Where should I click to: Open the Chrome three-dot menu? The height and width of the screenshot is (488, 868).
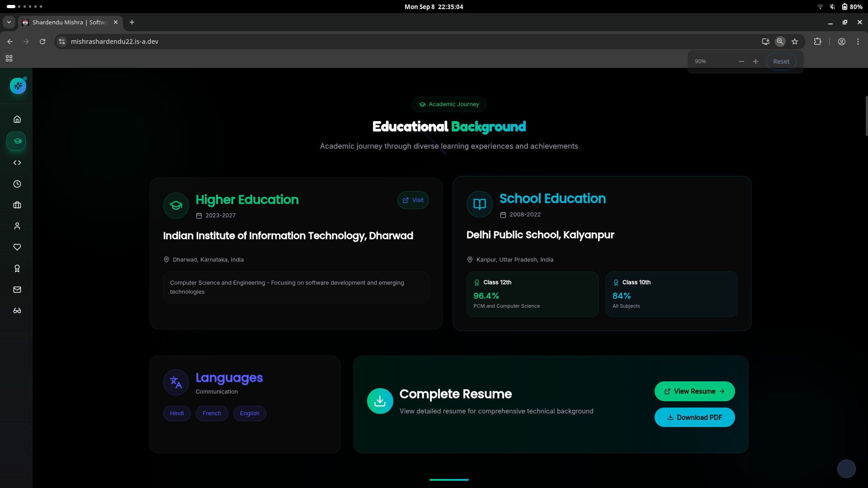click(858, 42)
